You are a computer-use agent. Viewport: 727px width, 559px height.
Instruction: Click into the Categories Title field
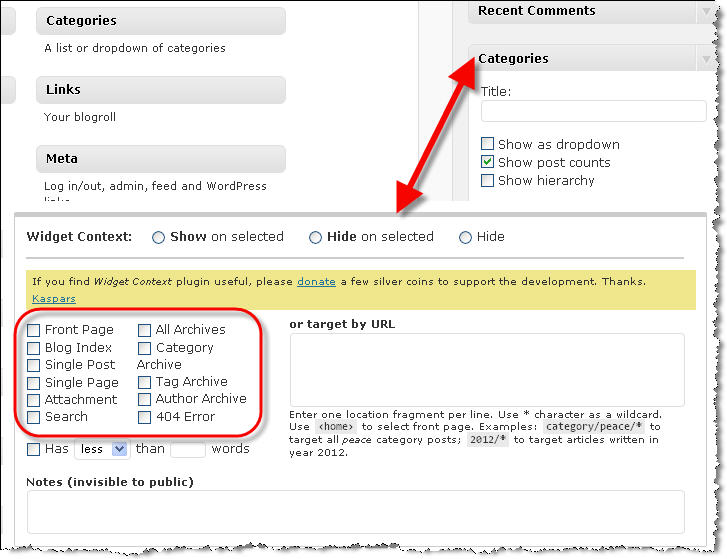593,111
